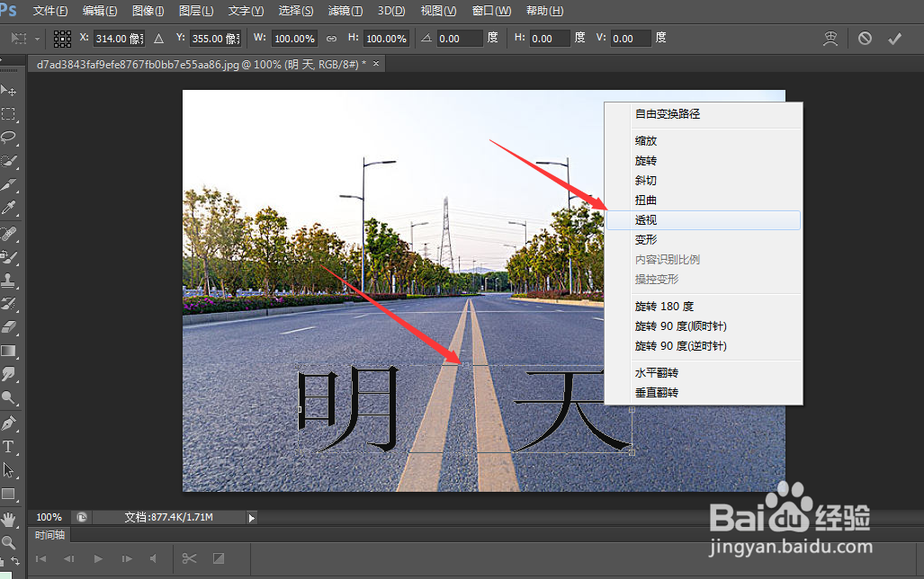Select the Move tool
The image size is (924, 579).
pos(10,88)
